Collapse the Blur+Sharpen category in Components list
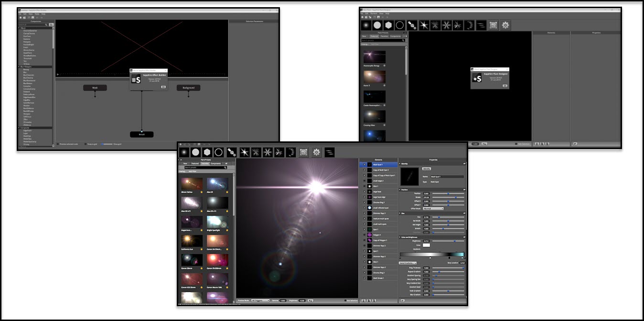The height and width of the screenshot is (321, 644). click(x=20, y=66)
